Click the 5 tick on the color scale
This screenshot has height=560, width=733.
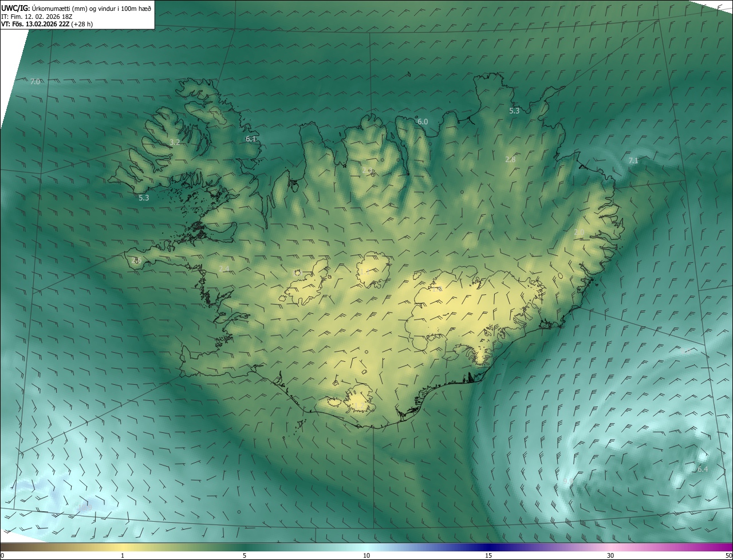pos(245,555)
